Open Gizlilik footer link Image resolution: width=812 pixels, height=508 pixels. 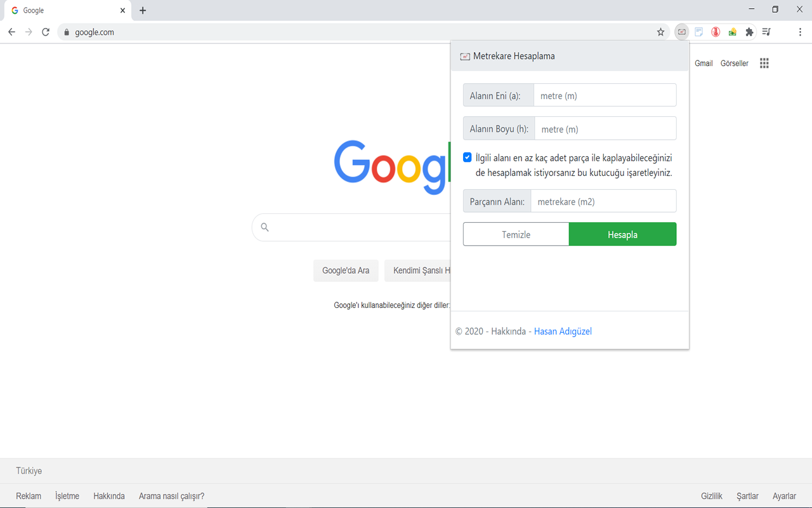pyautogui.click(x=712, y=496)
